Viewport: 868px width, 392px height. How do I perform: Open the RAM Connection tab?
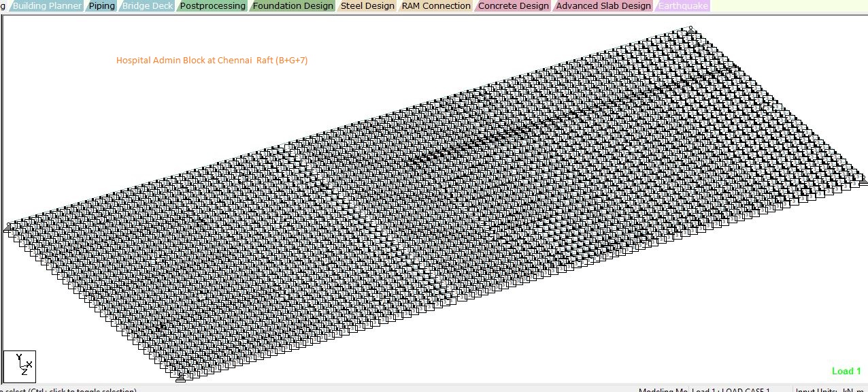435,6
